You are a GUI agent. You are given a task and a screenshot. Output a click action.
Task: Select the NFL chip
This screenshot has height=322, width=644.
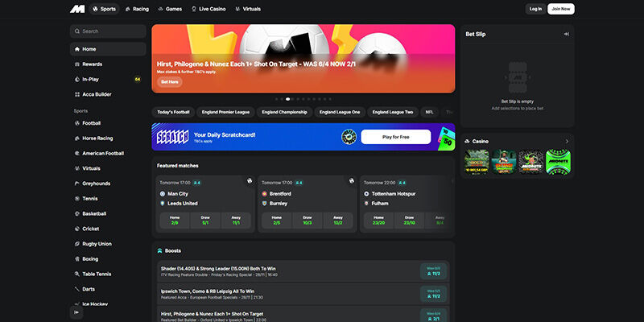[x=430, y=112]
